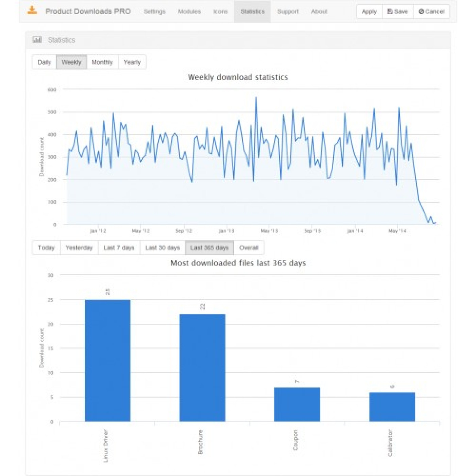Choose the Last 7 days filter
Viewport: 476px width, 476px height.
[119, 248]
